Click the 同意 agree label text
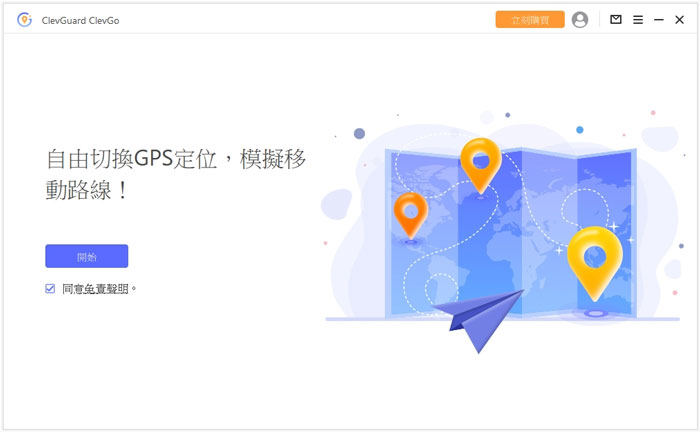 pyautogui.click(x=73, y=288)
